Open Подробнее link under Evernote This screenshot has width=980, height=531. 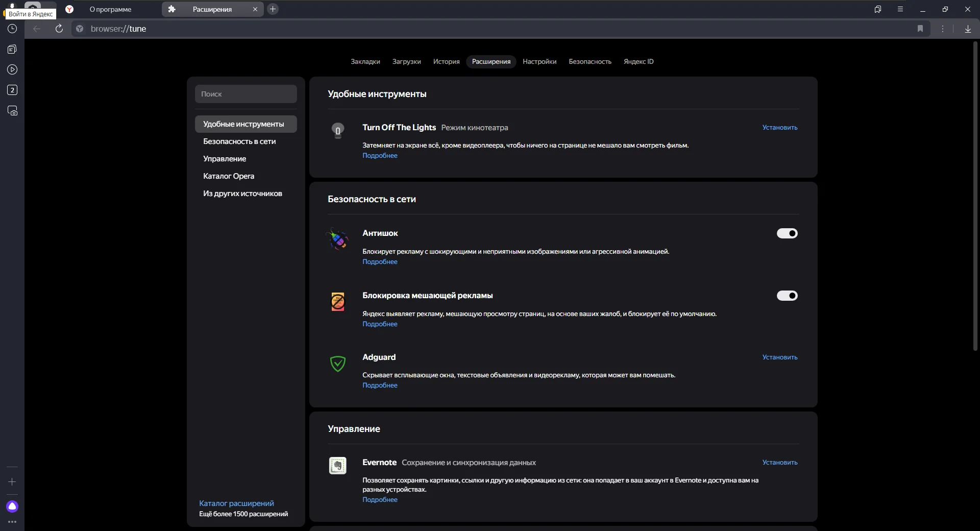coord(380,500)
